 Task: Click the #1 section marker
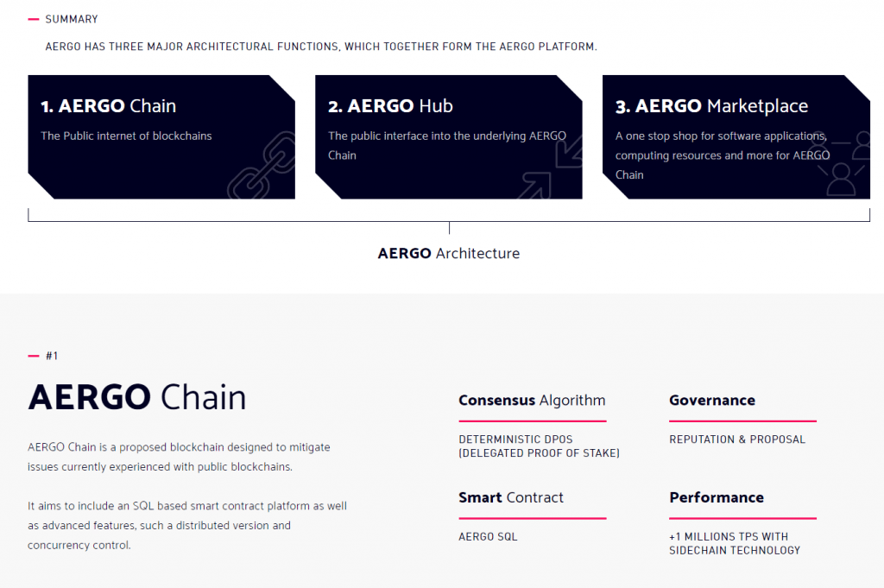(52, 356)
